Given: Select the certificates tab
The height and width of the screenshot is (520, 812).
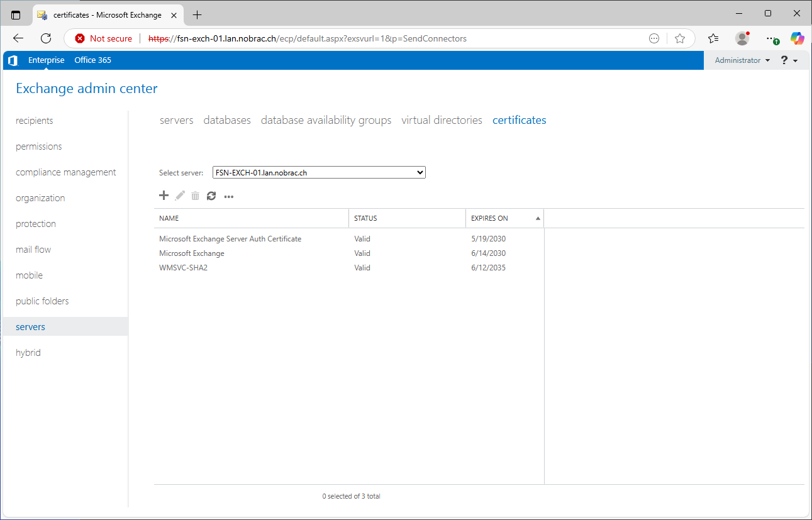Looking at the screenshot, I should click(x=520, y=120).
